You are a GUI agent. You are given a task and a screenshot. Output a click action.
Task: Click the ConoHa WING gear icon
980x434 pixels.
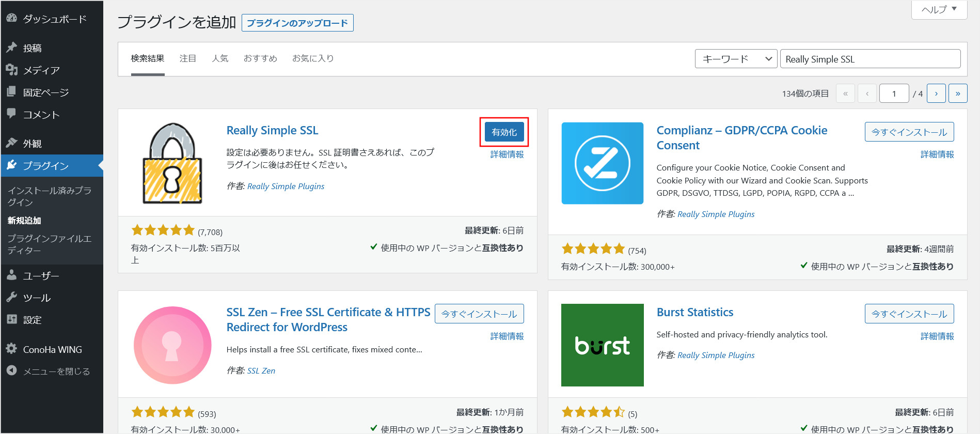point(12,349)
